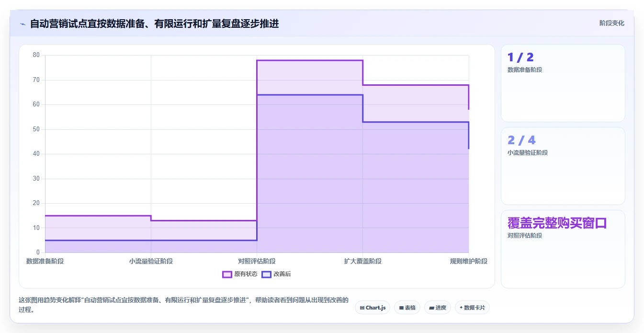
Task: Click the 进度 tag chip
Action: coord(438,308)
